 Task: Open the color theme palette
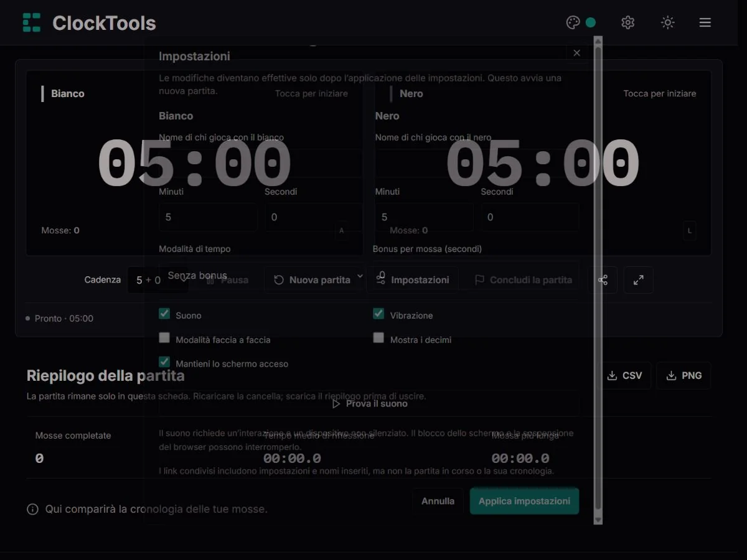pyautogui.click(x=581, y=22)
